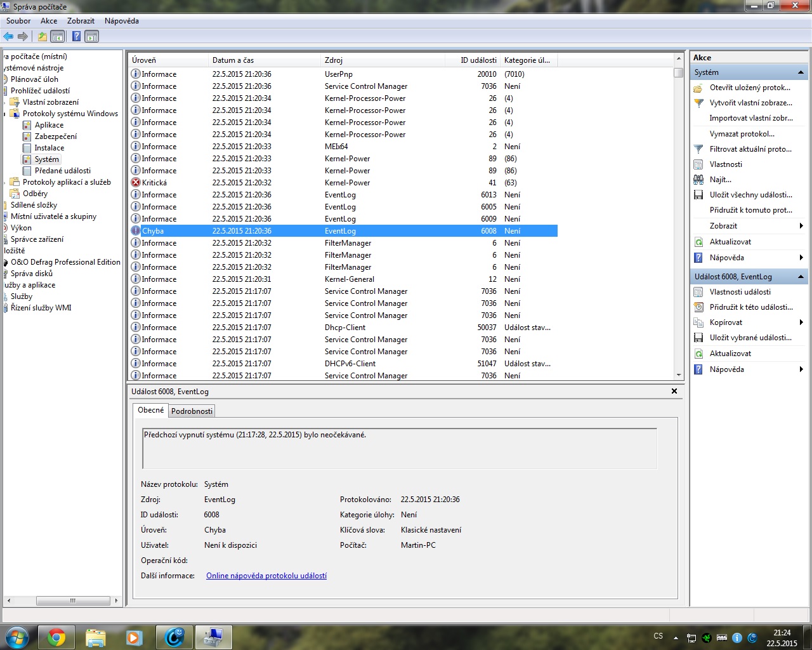812x650 pixels.
Task: Collapse the Událost 6008, EventLog actions section
Action: coord(801,277)
